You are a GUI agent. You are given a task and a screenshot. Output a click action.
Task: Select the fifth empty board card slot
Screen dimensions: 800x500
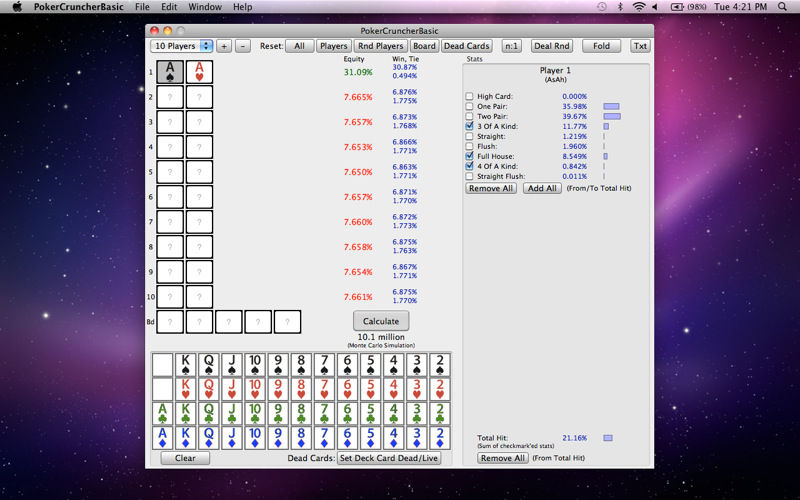(288, 322)
